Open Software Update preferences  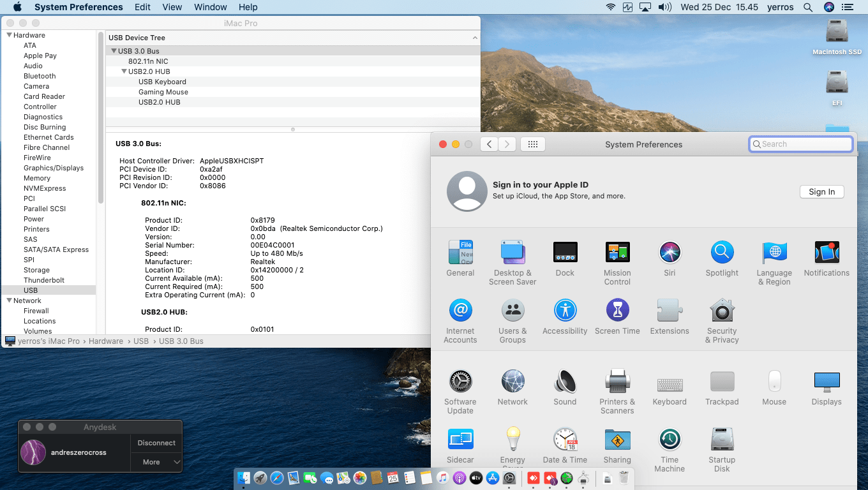(460, 382)
